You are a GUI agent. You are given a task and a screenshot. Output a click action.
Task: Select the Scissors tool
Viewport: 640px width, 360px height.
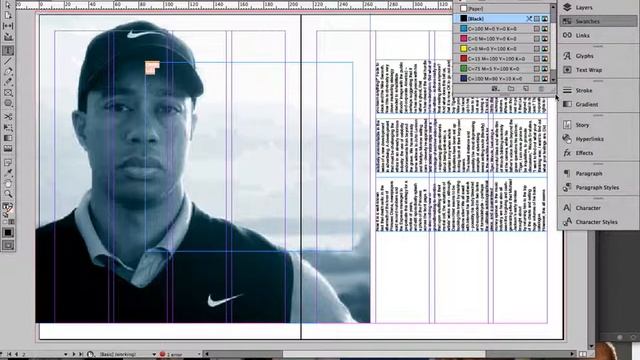[x=8, y=117]
